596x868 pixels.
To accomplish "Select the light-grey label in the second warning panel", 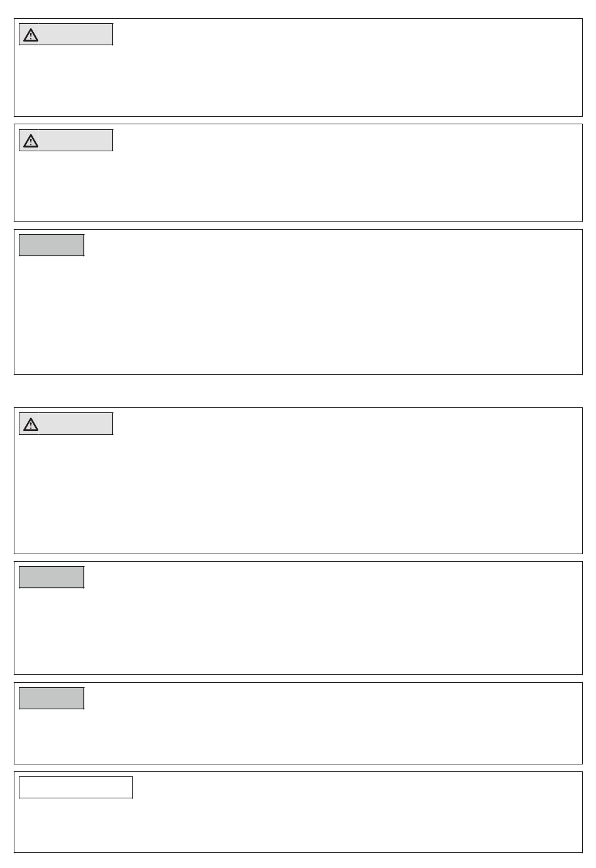I will 76,141.
